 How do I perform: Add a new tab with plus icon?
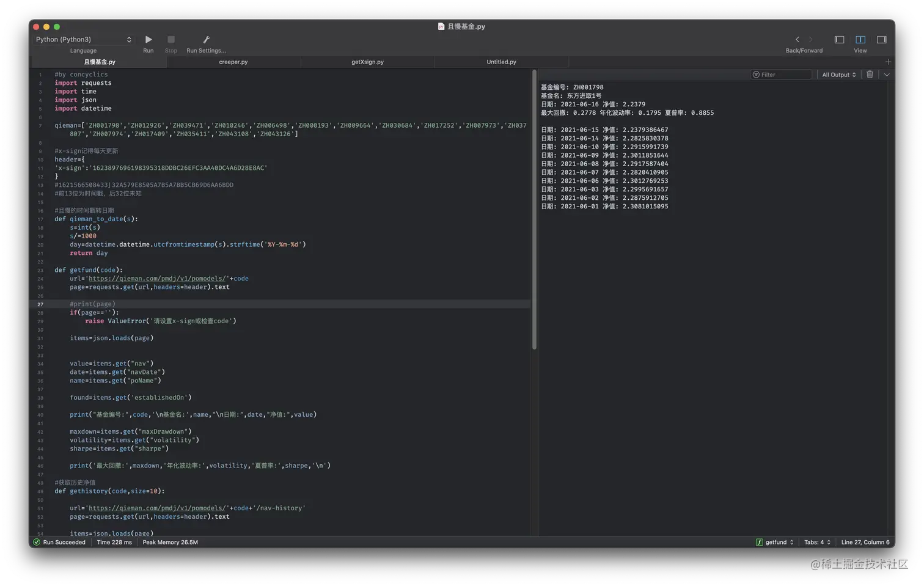coord(888,62)
